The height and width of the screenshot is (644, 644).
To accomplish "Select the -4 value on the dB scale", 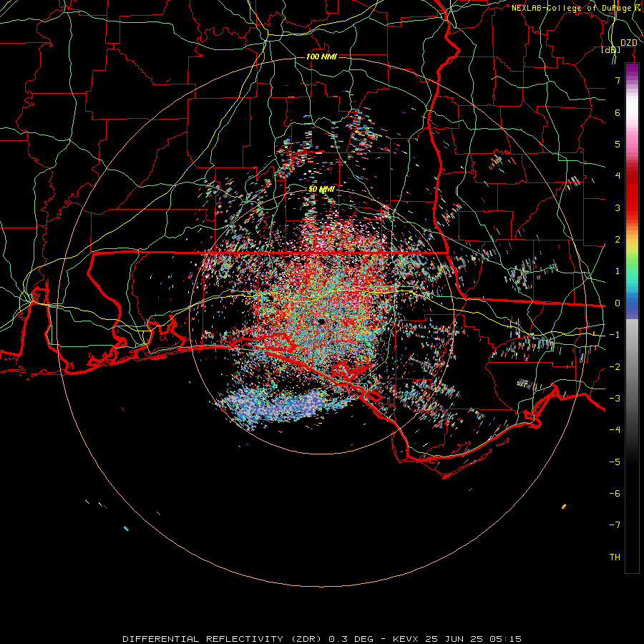I will tap(615, 430).
